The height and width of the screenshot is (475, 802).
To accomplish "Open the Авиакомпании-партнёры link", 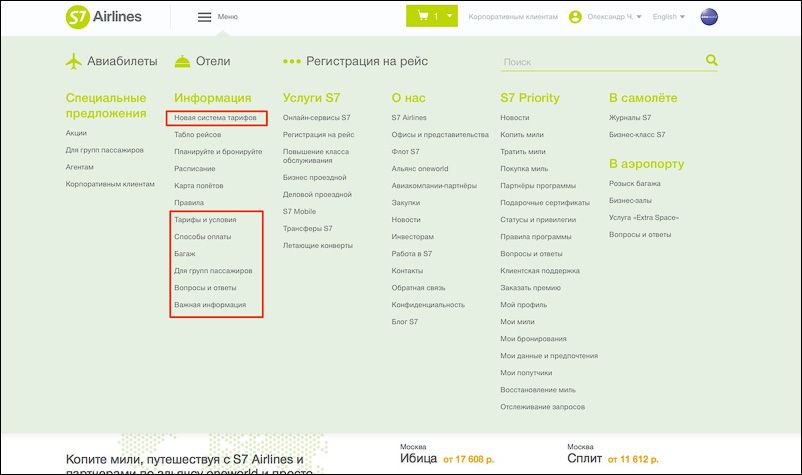I will coord(434,186).
